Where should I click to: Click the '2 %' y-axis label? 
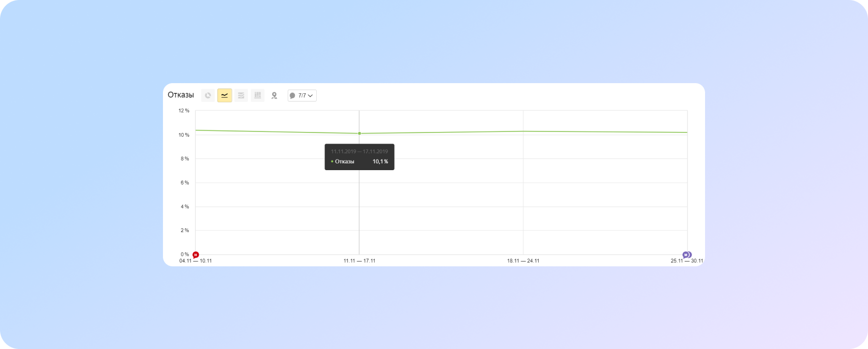coord(185,230)
